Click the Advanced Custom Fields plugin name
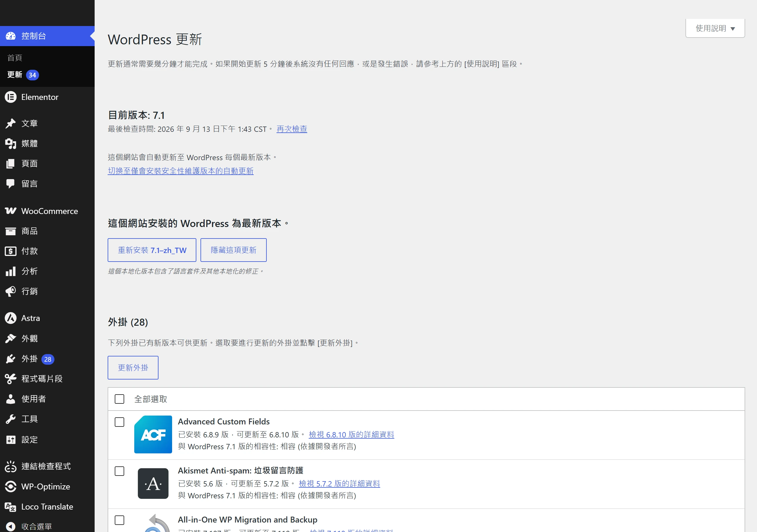 [224, 421]
